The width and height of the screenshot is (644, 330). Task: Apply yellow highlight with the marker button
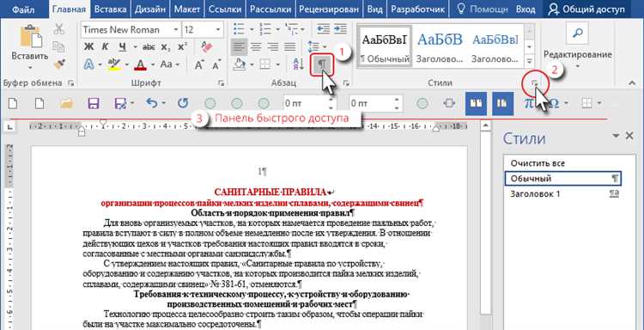[x=113, y=64]
